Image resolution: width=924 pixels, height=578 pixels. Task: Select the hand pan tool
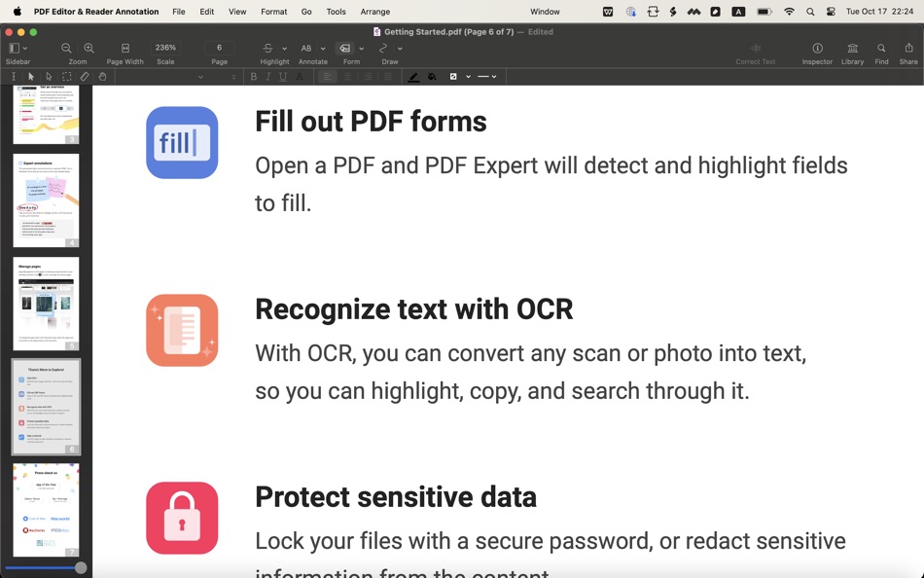click(103, 76)
